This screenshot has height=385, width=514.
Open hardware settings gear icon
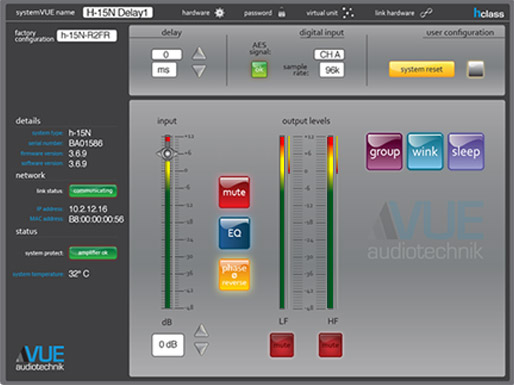tap(219, 13)
